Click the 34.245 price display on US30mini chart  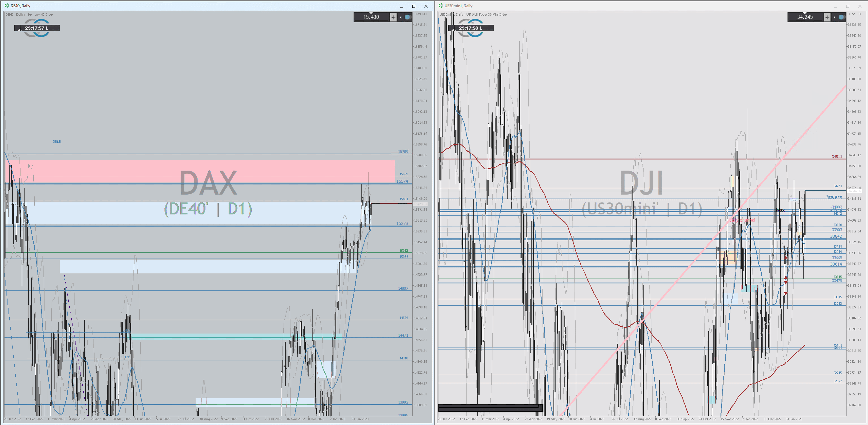[805, 17]
